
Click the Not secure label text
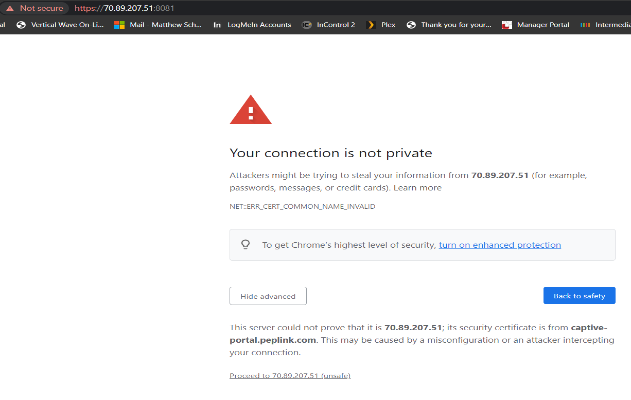click(x=41, y=8)
